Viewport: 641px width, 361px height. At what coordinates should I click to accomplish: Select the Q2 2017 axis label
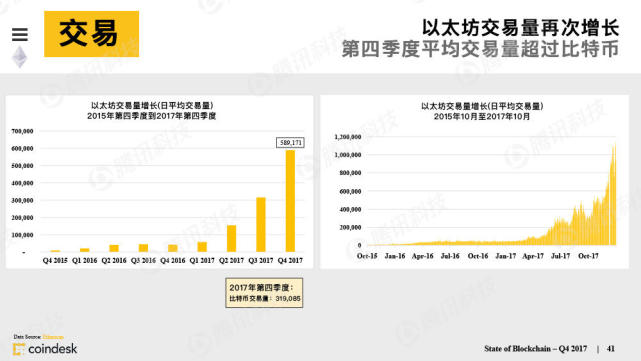pyautogui.click(x=231, y=260)
